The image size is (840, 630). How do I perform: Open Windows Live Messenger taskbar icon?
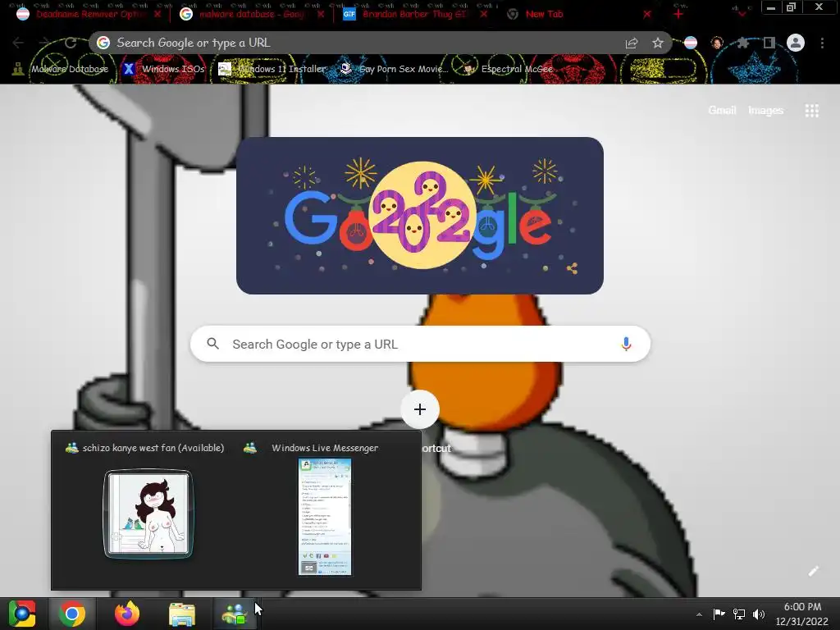[235, 614]
